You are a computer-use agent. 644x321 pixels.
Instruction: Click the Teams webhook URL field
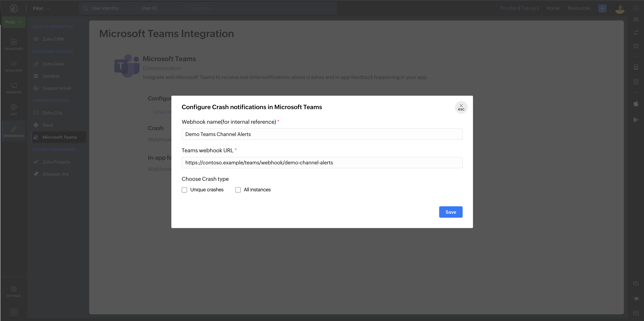[322, 163]
